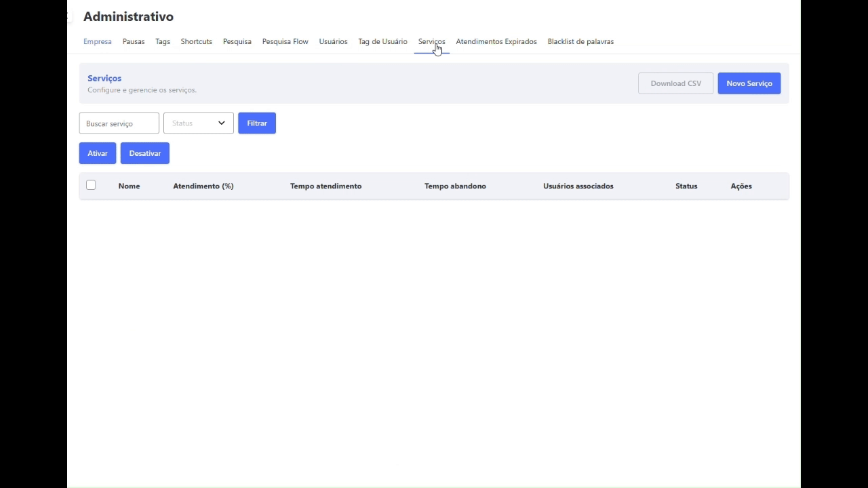Open the Tag de Usuário tab

(382, 41)
